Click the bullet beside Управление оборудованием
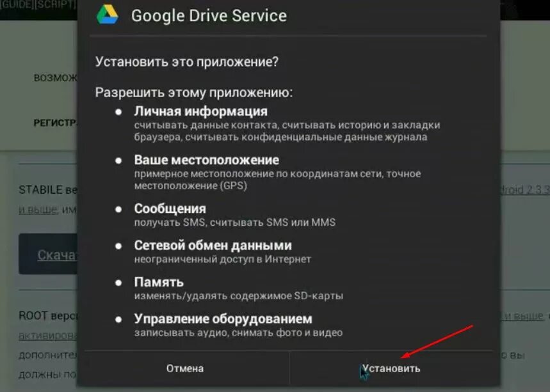Screen dimensions: 550x392 tap(118, 320)
